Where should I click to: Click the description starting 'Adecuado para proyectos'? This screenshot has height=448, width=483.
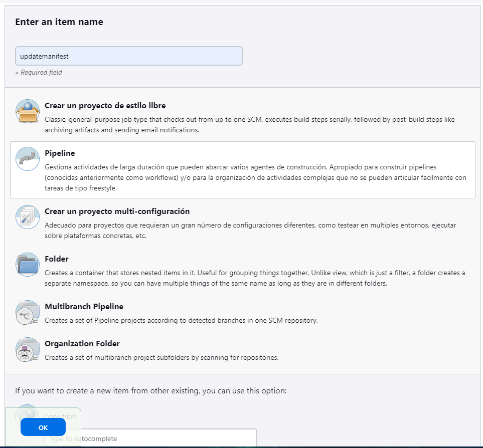coord(250,231)
